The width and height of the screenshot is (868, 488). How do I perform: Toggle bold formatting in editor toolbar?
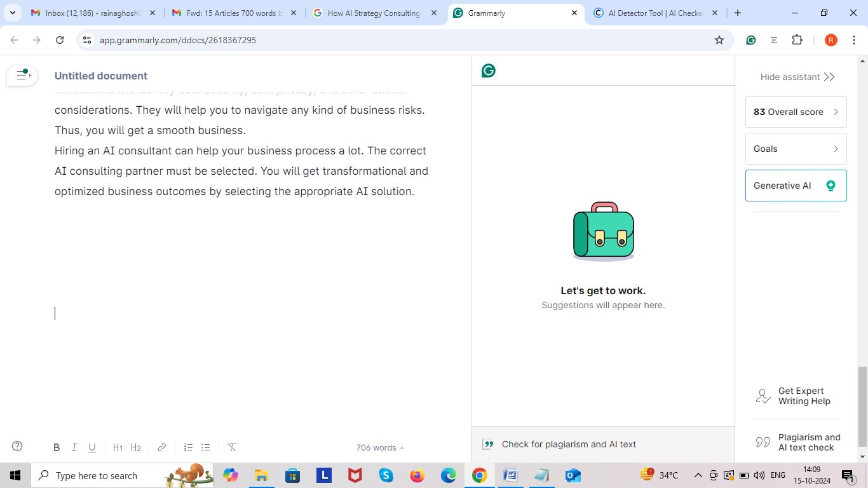tap(57, 447)
